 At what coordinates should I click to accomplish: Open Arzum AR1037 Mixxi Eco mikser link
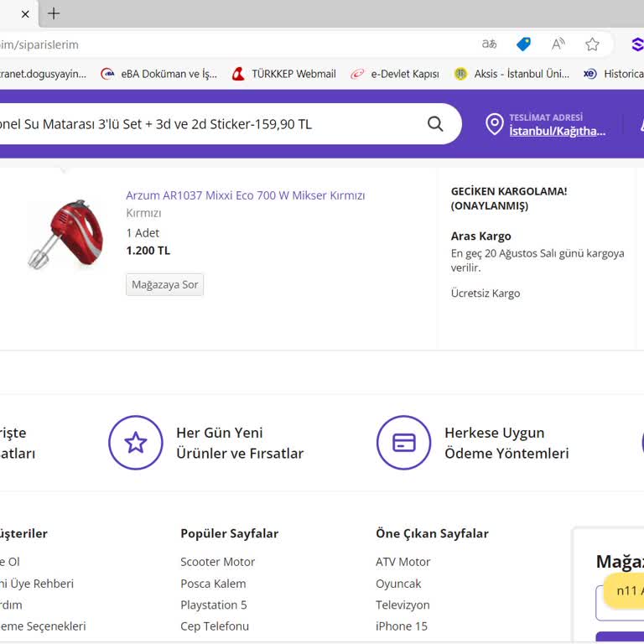click(245, 195)
